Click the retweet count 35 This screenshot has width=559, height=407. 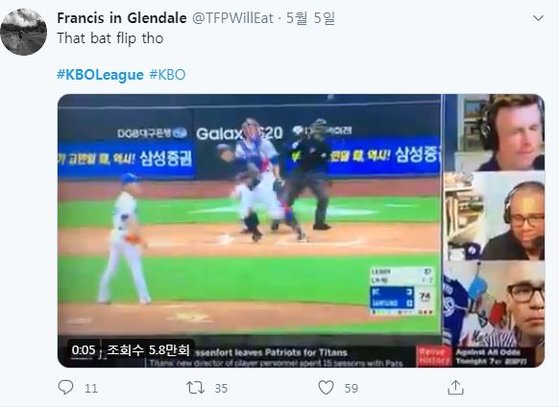tap(221, 388)
